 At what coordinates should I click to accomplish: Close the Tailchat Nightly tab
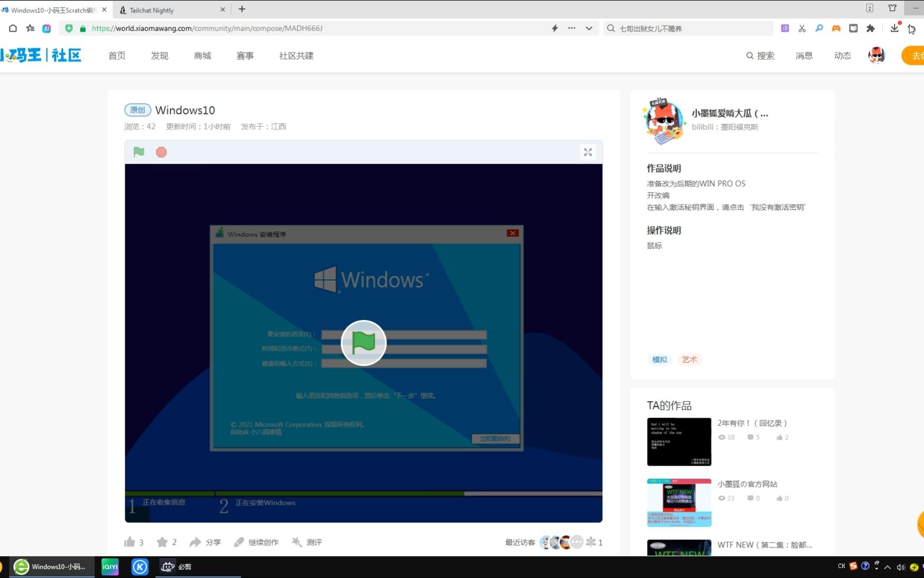pyautogui.click(x=223, y=10)
